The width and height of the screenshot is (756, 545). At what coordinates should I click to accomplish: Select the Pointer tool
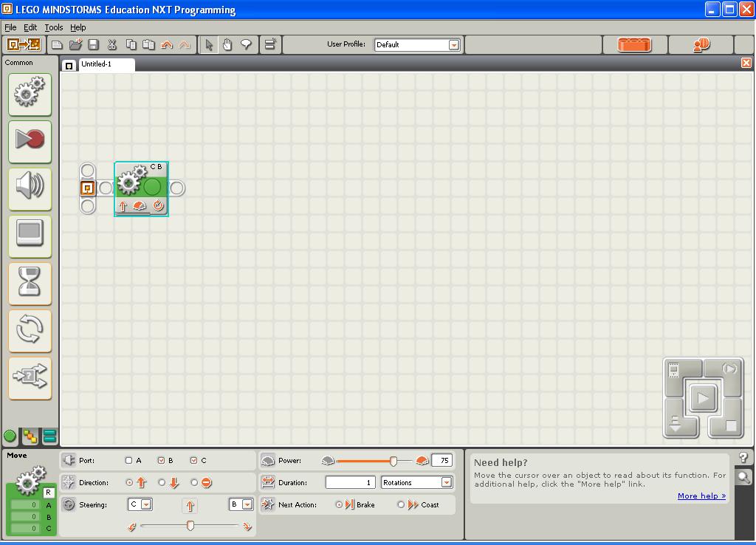[209, 45]
